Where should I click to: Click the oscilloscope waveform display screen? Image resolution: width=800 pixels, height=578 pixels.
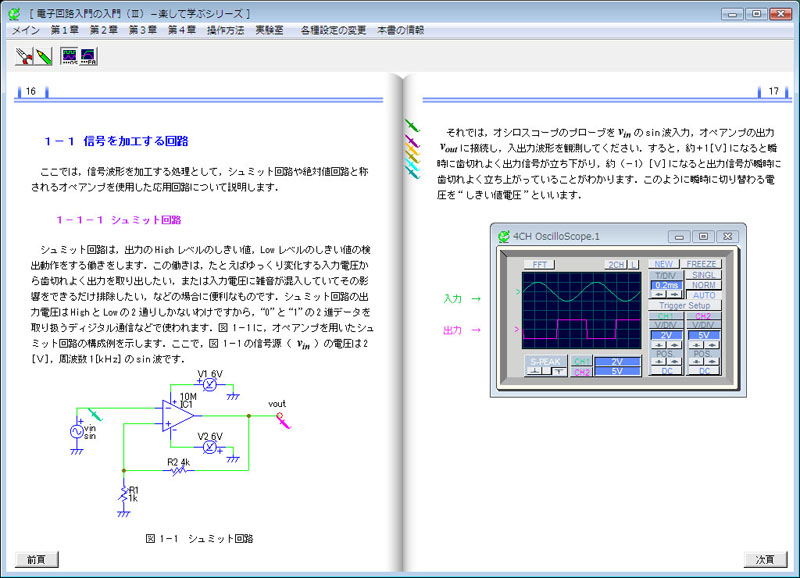pos(581,310)
